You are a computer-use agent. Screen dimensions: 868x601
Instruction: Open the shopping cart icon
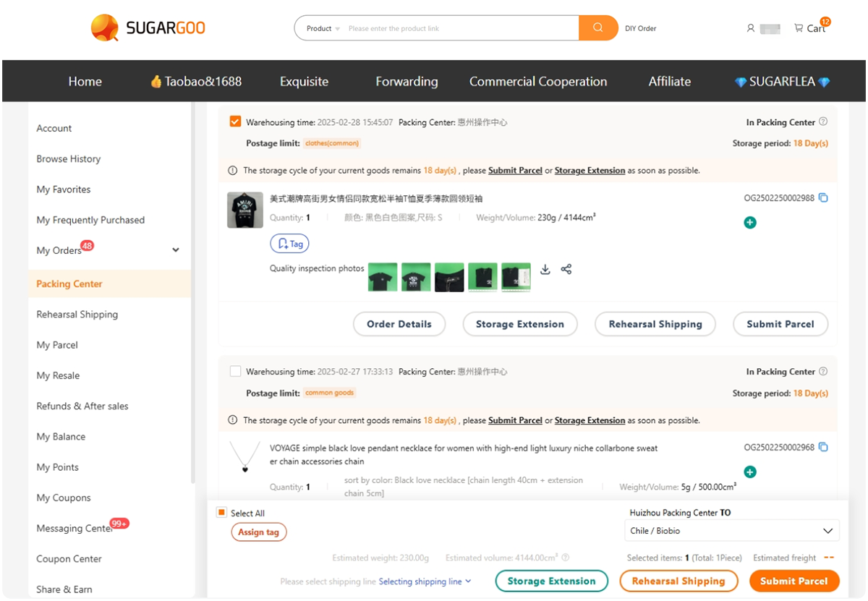click(799, 28)
